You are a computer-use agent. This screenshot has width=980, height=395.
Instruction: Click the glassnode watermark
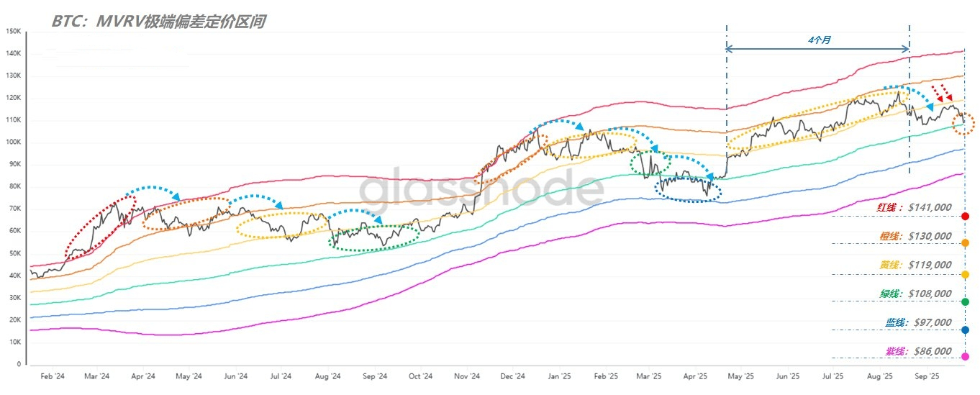(x=481, y=189)
